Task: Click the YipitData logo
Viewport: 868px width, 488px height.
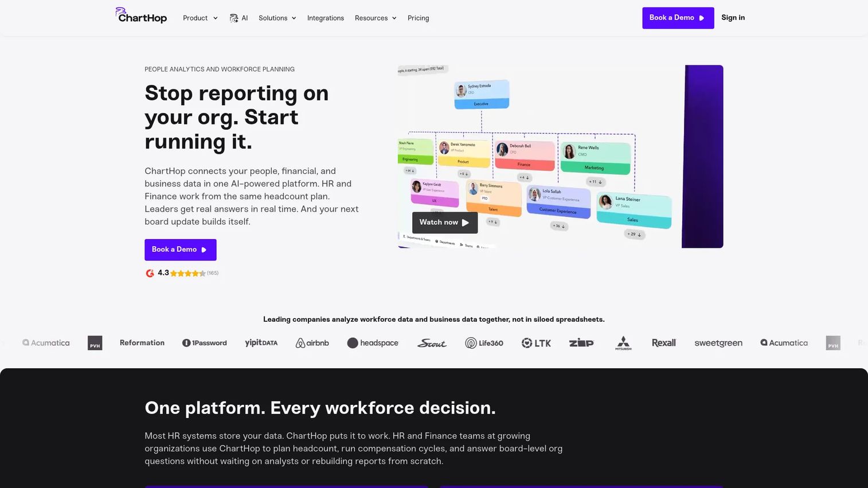Action: 261,343
